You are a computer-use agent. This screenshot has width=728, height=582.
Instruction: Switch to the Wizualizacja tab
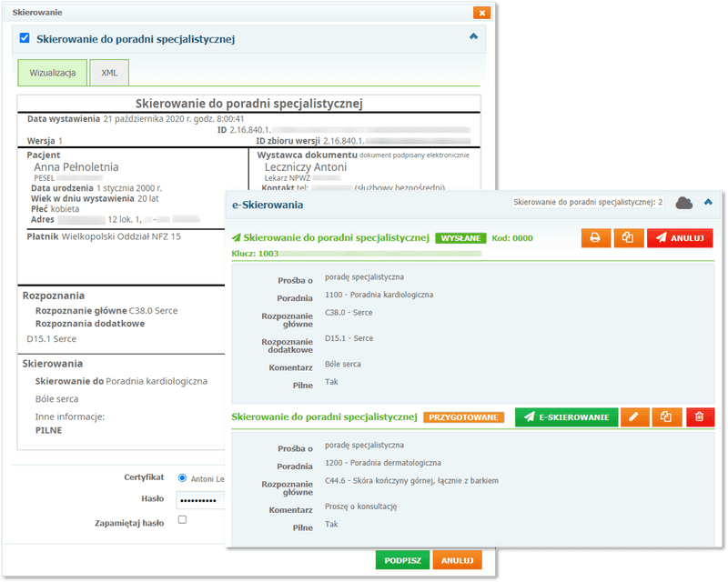click(53, 73)
